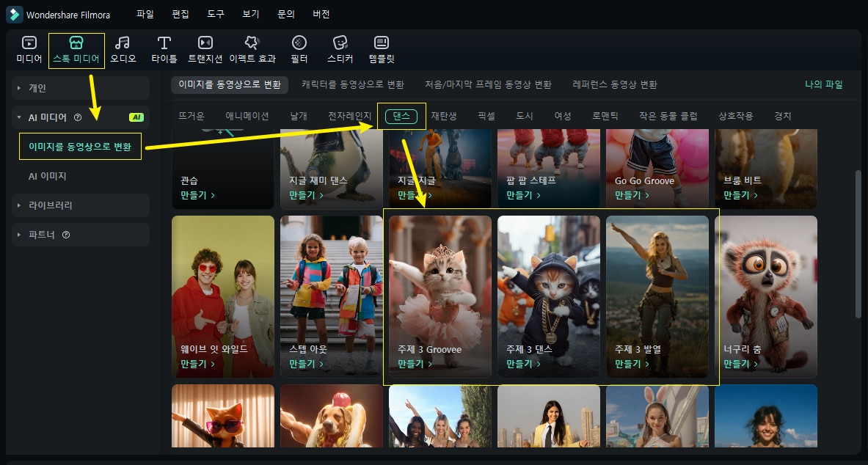Open the hot dog costume dog thumbnail
Viewport: 868px width, 465px height.
332,416
